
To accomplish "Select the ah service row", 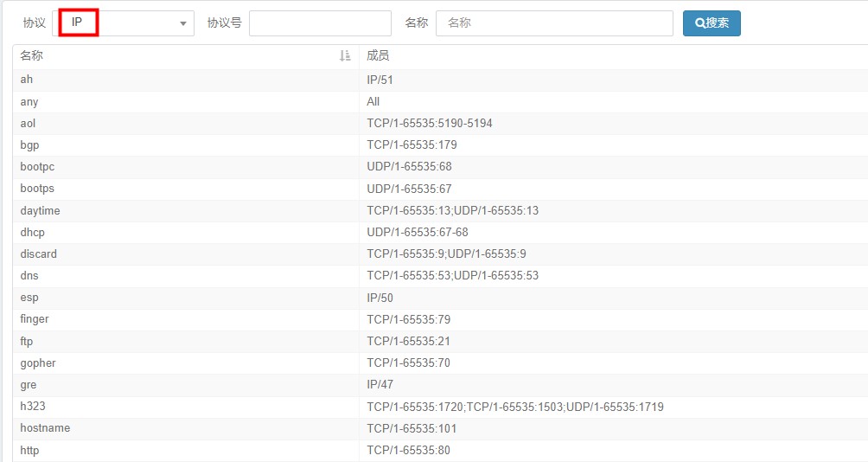I will pyautogui.click(x=440, y=80).
